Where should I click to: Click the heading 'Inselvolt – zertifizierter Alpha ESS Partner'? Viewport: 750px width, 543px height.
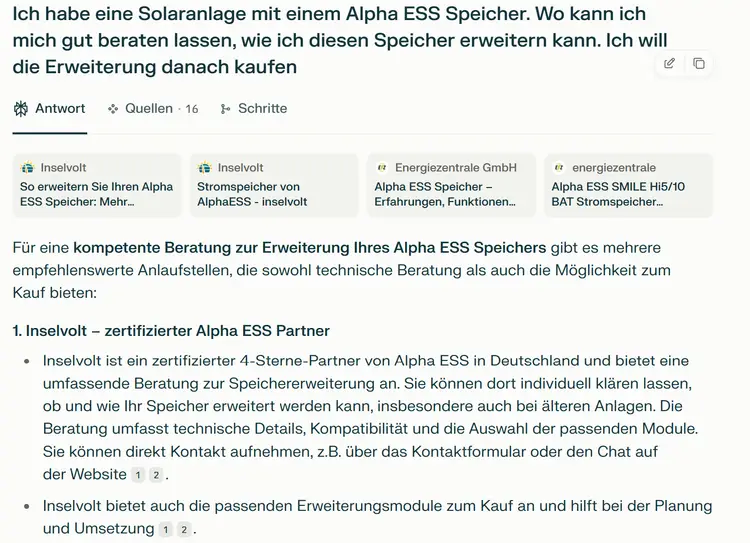(x=171, y=330)
